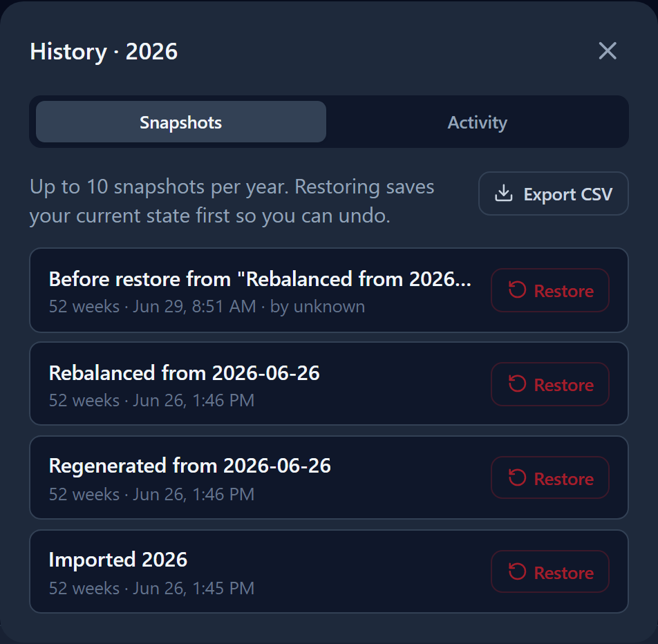Click the History · 2026 heading
658x644 pixels.
[104, 52]
